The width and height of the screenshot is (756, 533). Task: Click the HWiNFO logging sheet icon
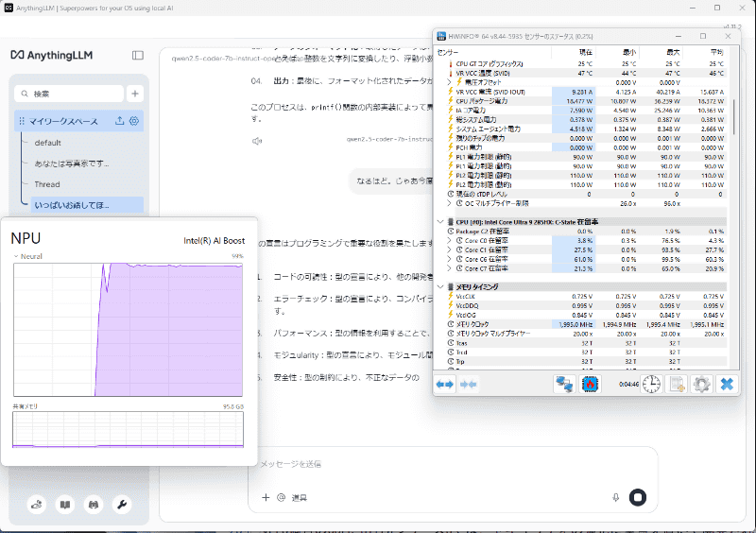pyautogui.click(x=677, y=385)
